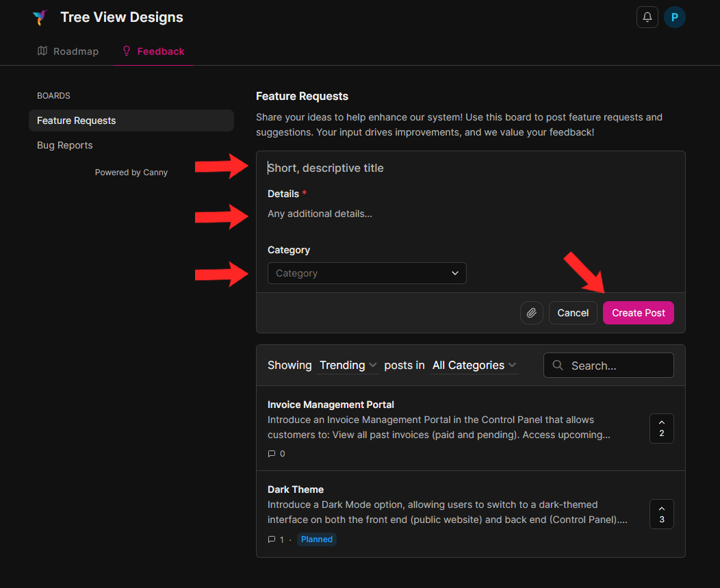Switch to the Roadmap tab
This screenshot has height=588, width=720.
pos(68,51)
